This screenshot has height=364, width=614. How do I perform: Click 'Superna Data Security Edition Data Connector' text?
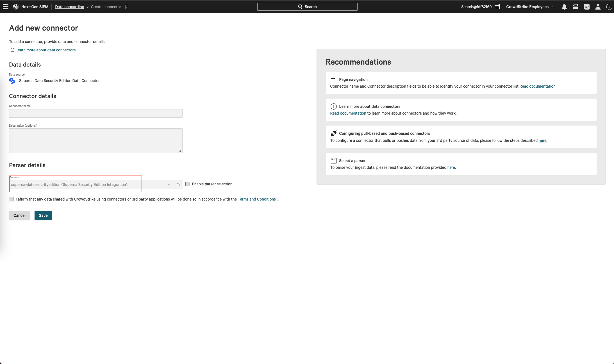point(59,81)
